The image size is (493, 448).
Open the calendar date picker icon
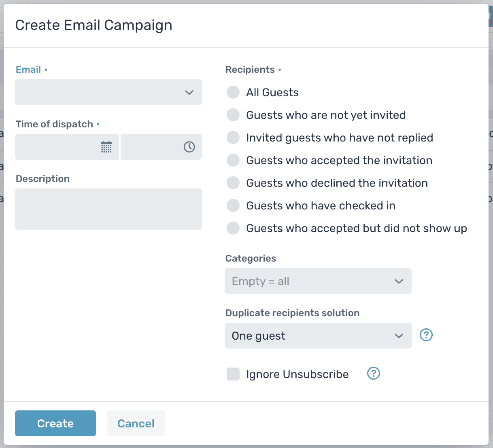pyautogui.click(x=106, y=147)
